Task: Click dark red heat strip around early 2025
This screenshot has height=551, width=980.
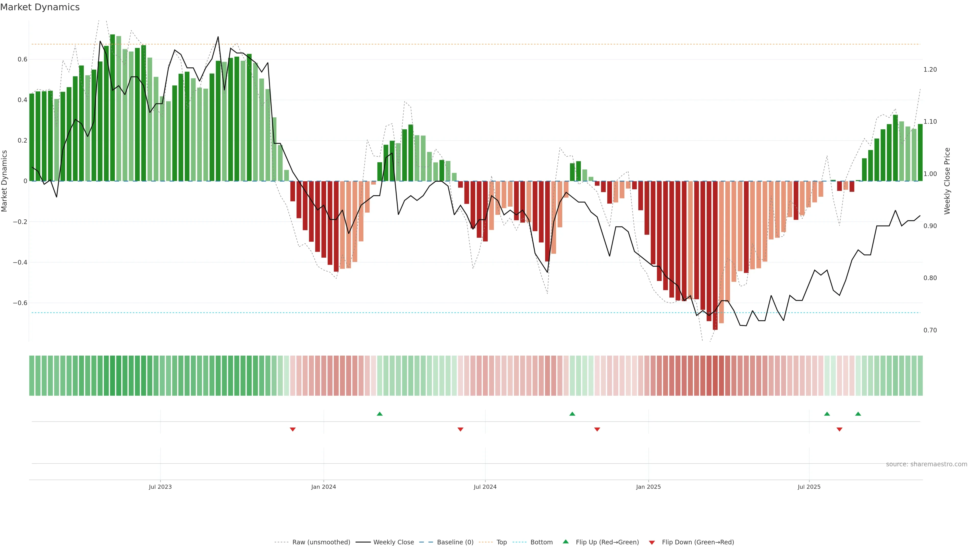Action: coord(715,376)
